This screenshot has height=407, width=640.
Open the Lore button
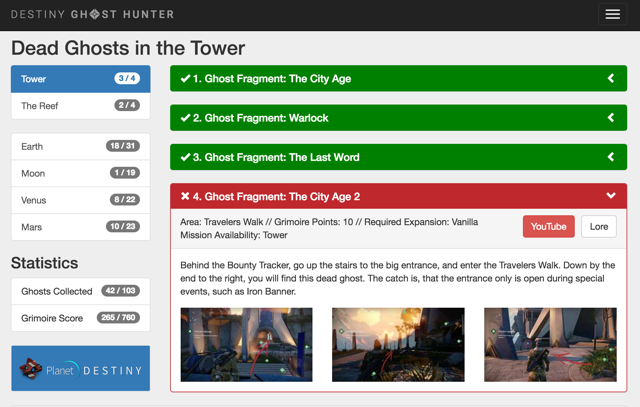point(599,227)
